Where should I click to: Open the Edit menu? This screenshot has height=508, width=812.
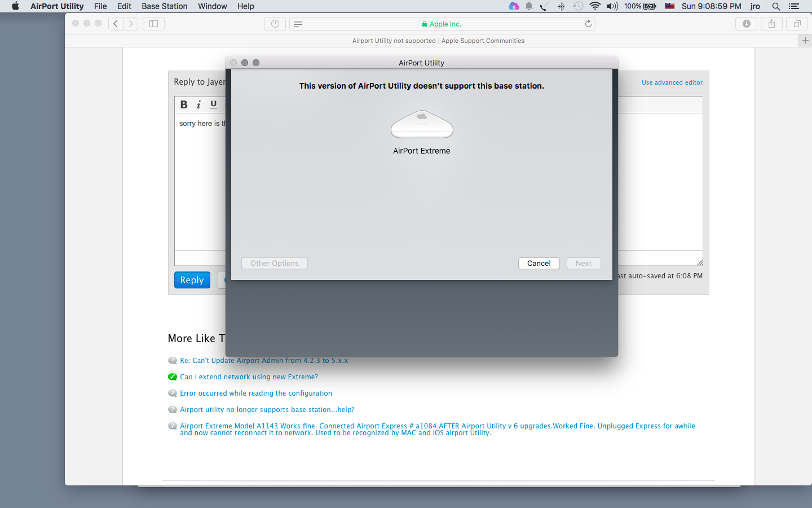click(x=124, y=6)
